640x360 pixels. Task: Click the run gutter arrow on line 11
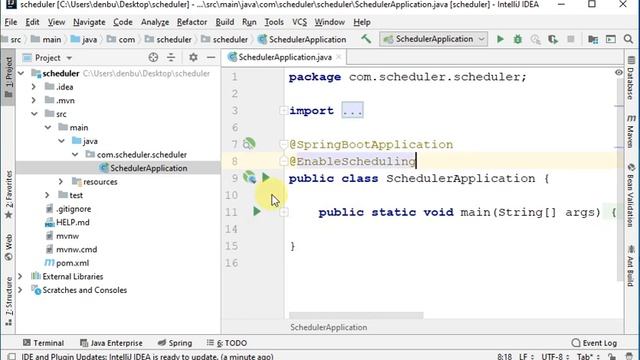point(257,211)
